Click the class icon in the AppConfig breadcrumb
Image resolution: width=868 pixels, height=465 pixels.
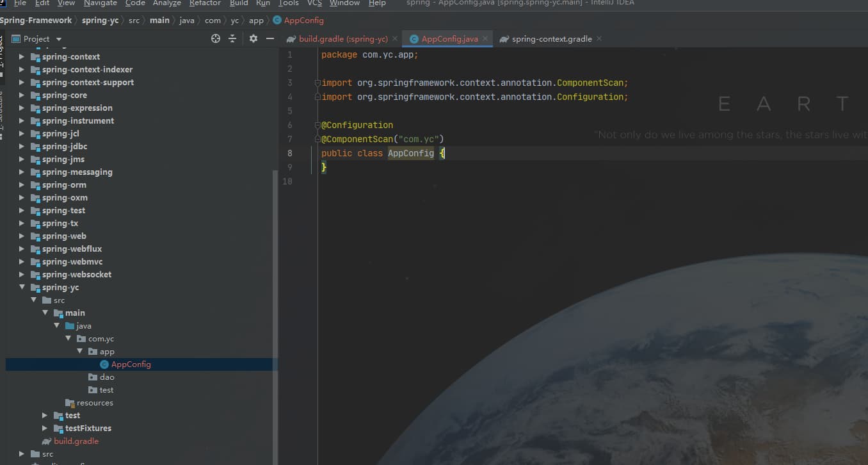click(277, 20)
